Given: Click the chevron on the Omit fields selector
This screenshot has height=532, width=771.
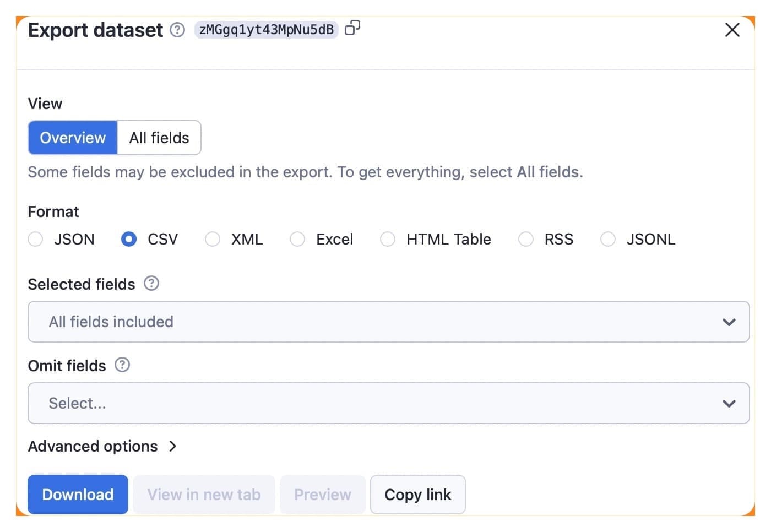Looking at the screenshot, I should pos(729,403).
